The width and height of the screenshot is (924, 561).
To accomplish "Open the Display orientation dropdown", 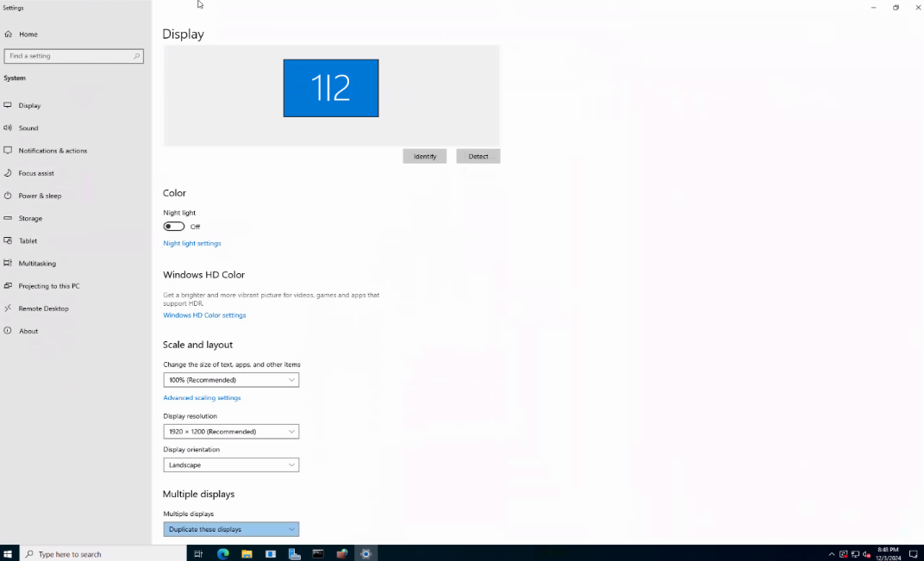I will click(231, 465).
